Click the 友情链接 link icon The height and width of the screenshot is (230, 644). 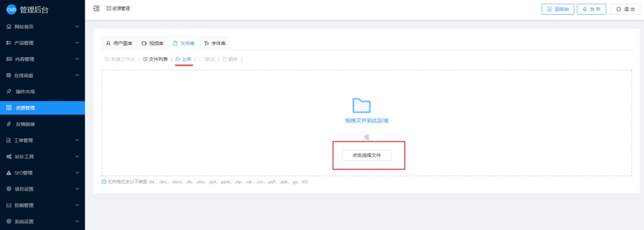pyautogui.click(x=9, y=124)
